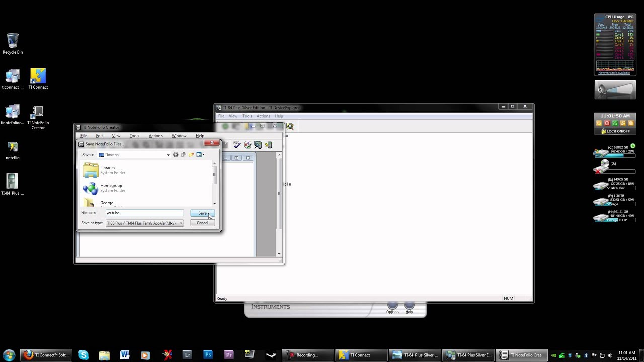The height and width of the screenshot is (362, 644).
Task: Open NoteFolio Creator Window menu
Action: 179,136
